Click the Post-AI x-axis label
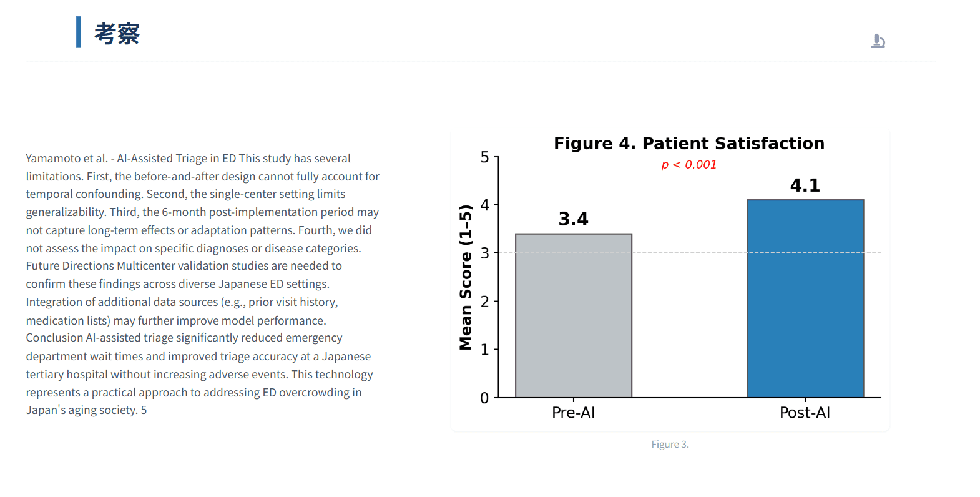980x497 pixels. (x=805, y=413)
